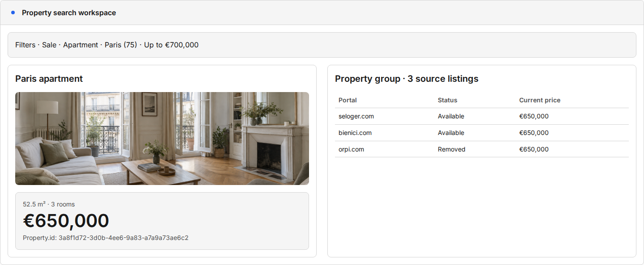Click Available status in bienici.com row
Viewport: 644px width, 265px height.
coord(451,133)
